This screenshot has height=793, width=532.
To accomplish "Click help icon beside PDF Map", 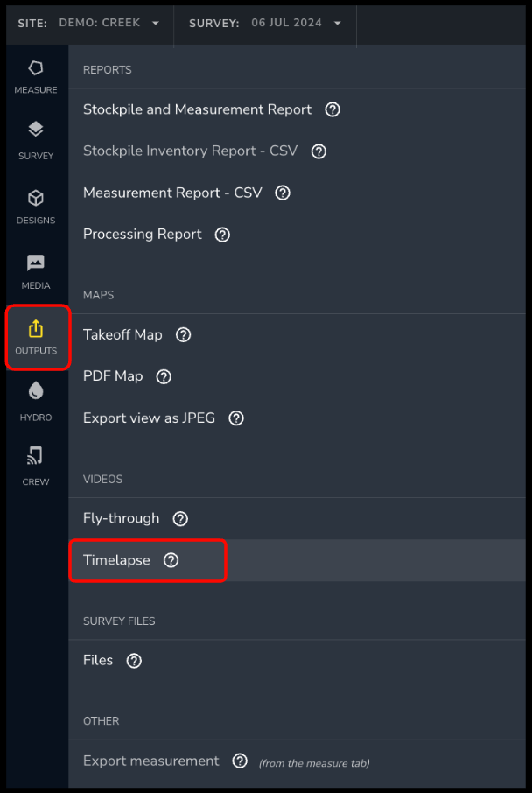I will [164, 376].
